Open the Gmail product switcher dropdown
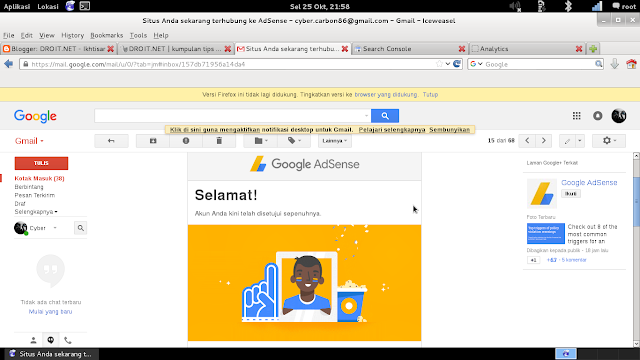Image resolution: width=640 pixels, height=360 pixels. [29, 141]
